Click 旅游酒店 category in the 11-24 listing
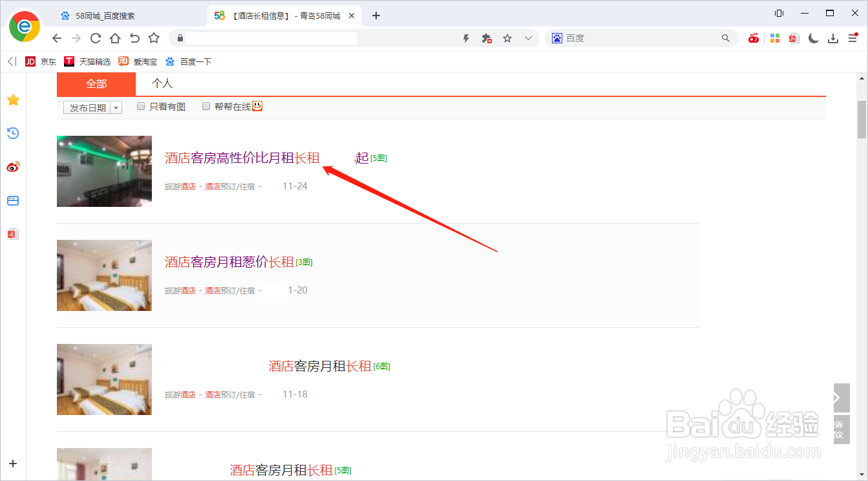868x481 pixels. 180,187
